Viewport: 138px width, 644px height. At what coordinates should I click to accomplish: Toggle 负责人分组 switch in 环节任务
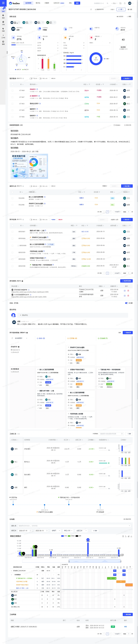coord(40,219)
